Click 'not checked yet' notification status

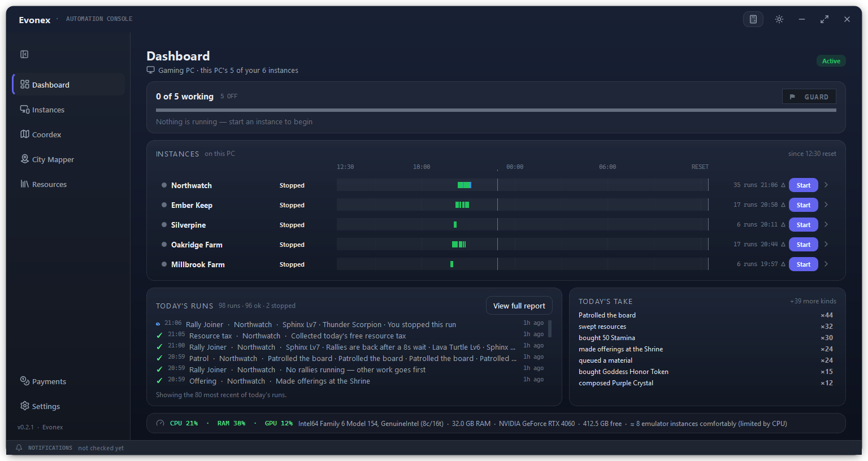click(101, 448)
